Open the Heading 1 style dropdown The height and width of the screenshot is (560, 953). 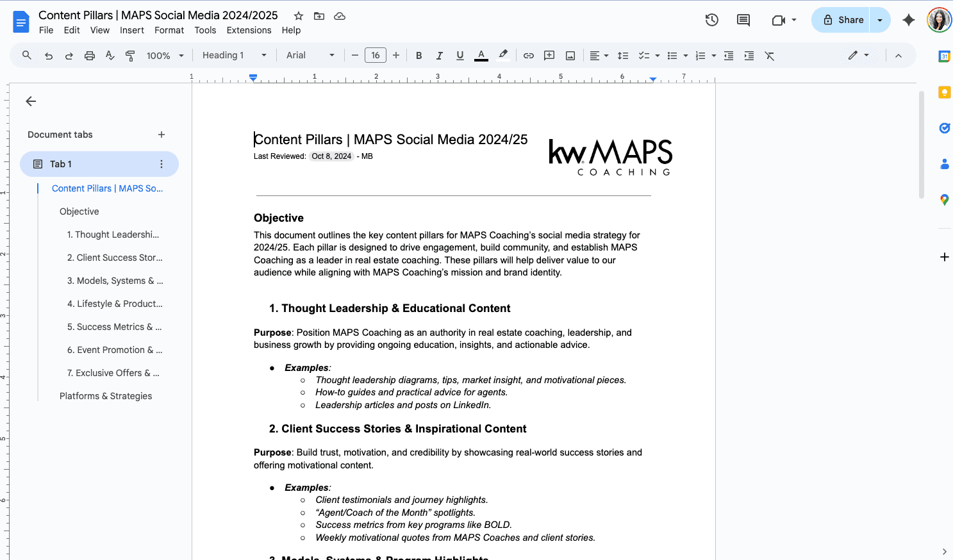click(234, 56)
